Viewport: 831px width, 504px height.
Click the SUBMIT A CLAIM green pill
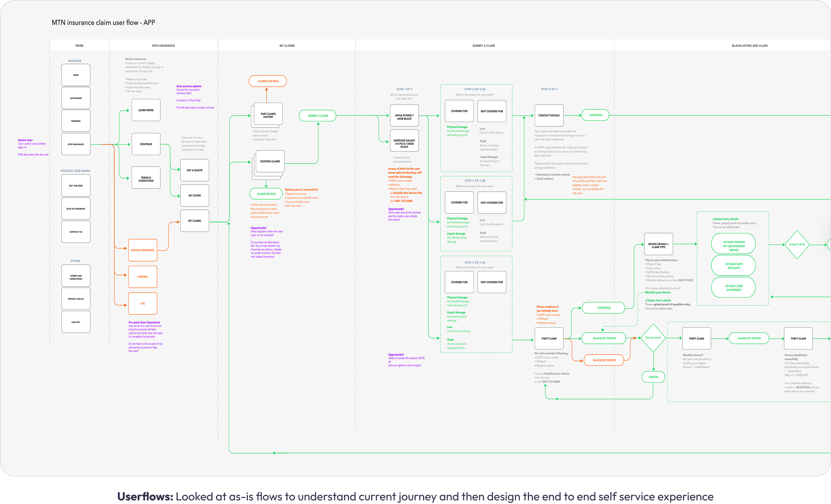[x=318, y=116]
